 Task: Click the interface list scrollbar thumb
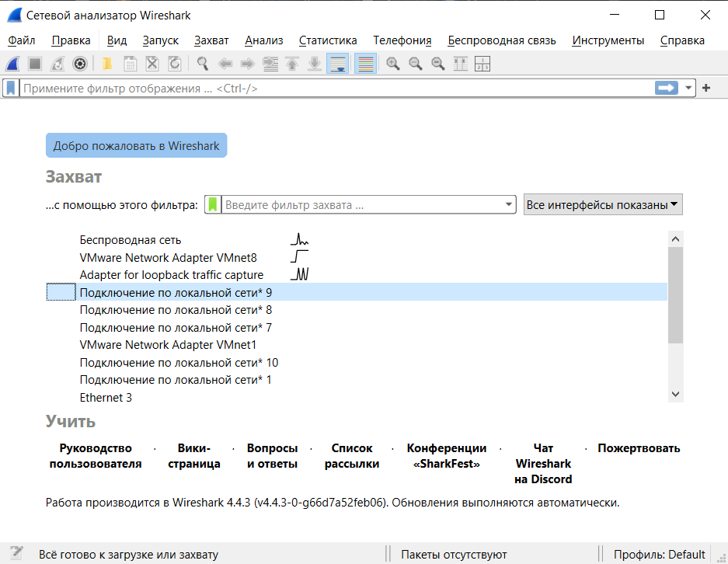[x=675, y=295]
